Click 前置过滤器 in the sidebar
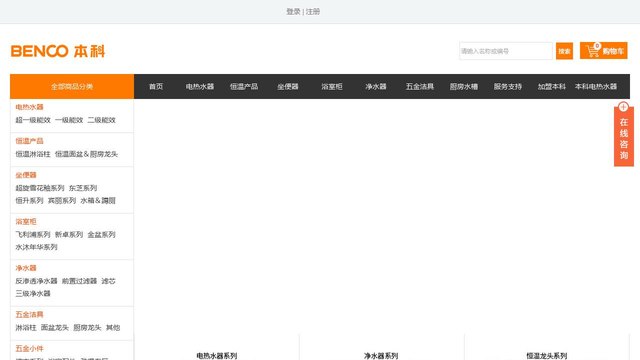 tap(80, 281)
